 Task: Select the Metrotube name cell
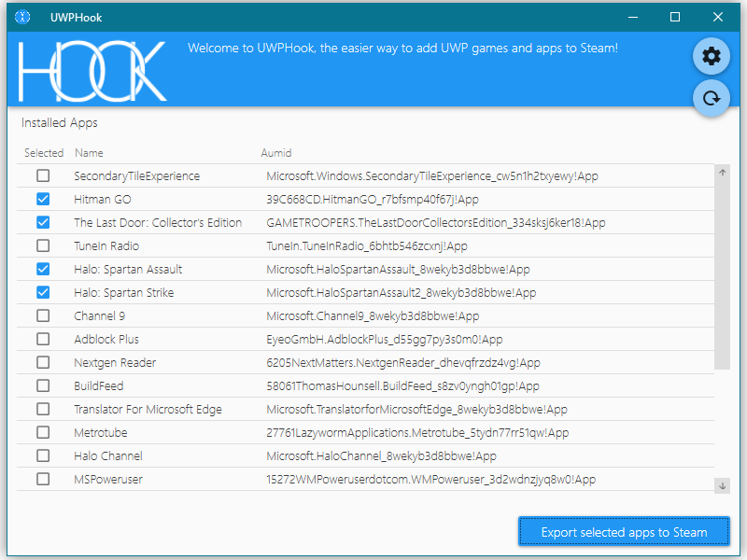(101, 433)
